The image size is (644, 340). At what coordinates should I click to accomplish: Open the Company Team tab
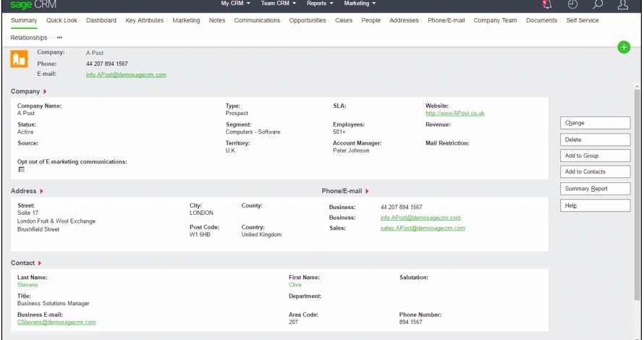tap(496, 20)
